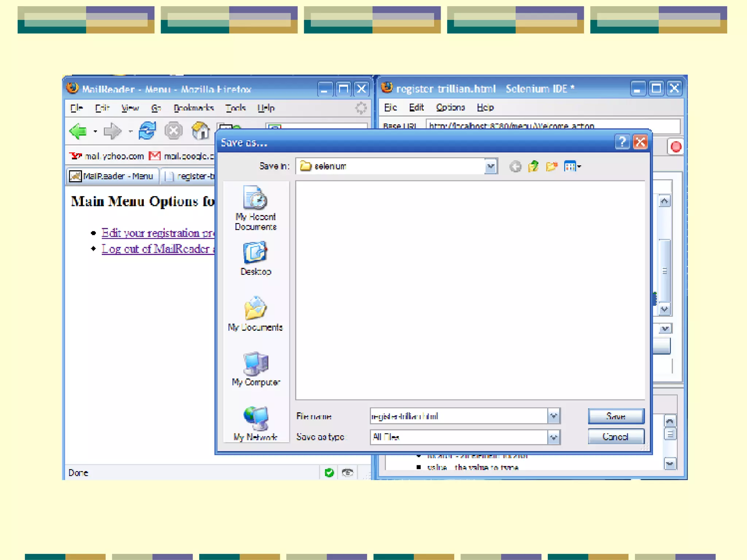The image size is (747, 560).
Task: Go to My Computer location
Action: 255,369
